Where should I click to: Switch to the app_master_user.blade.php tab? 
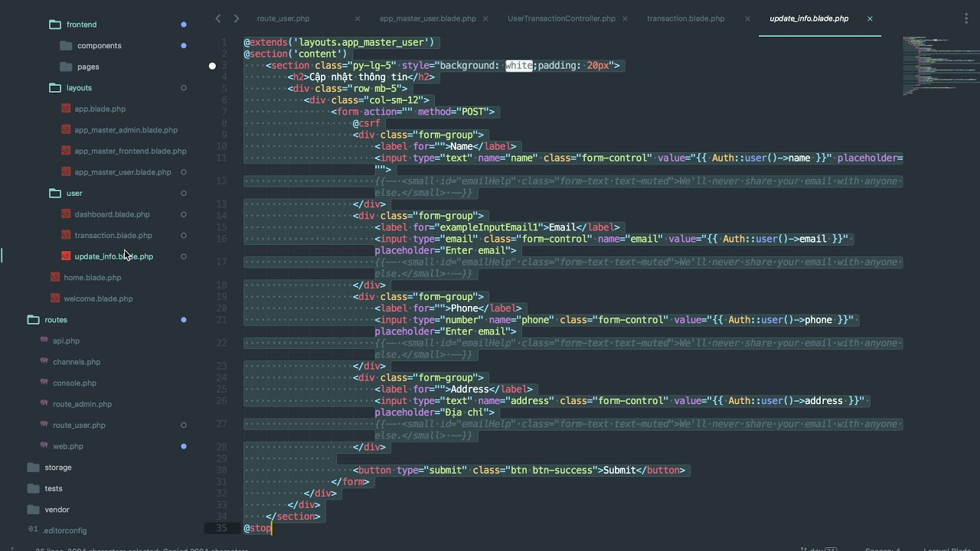pos(427,18)
